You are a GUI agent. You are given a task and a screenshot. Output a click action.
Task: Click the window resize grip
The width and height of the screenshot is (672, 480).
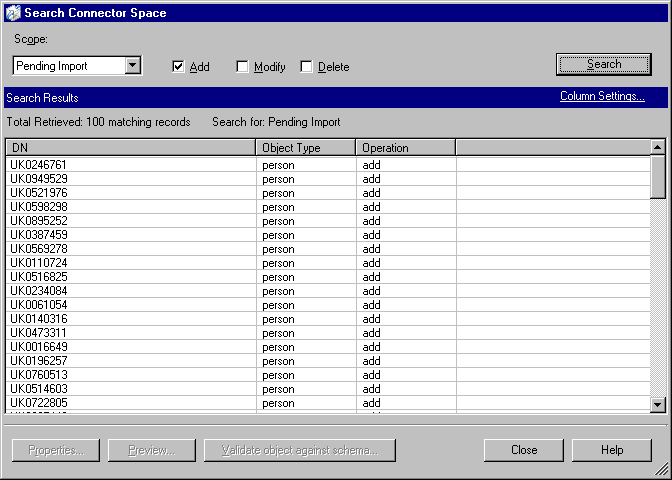pyautogui.click(x=663, y=471)
